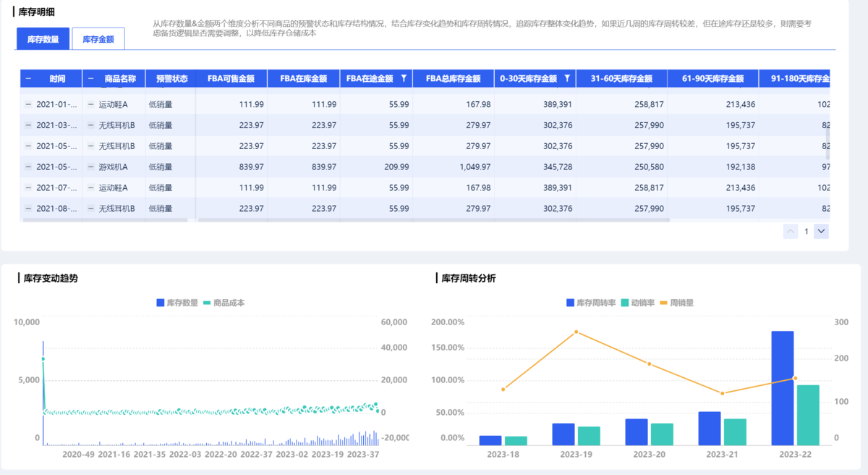Click 周销量 line point at 2023-18
Image resolution: width=868 pixels, height=475 pixels.
503,389
